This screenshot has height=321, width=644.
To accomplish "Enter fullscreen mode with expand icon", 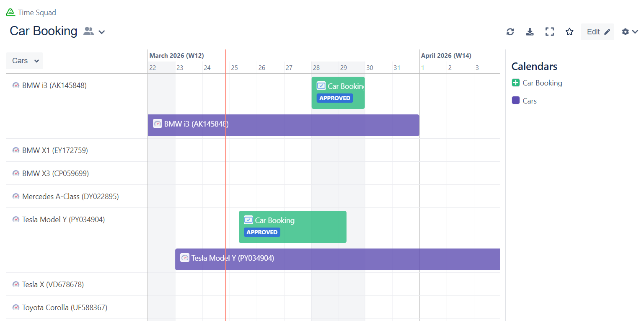I will [550, 32].
